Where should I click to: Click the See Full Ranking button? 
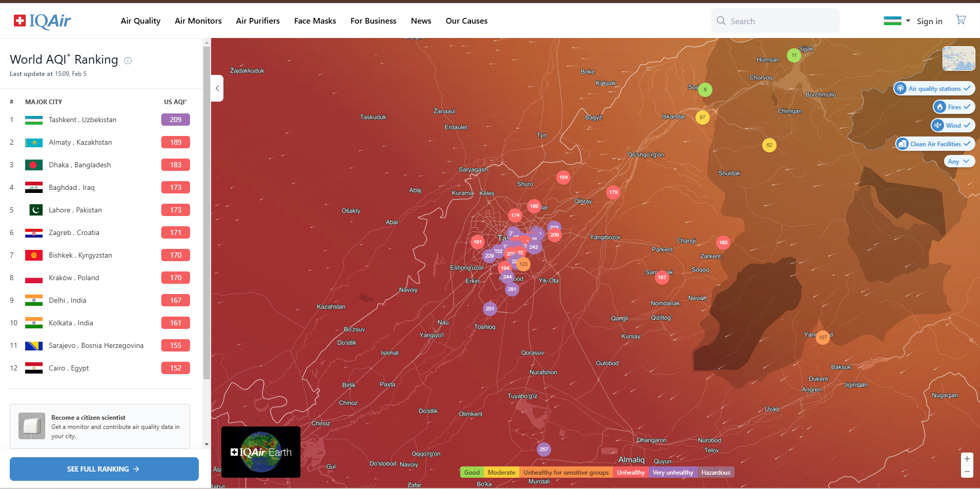(104, 469)
